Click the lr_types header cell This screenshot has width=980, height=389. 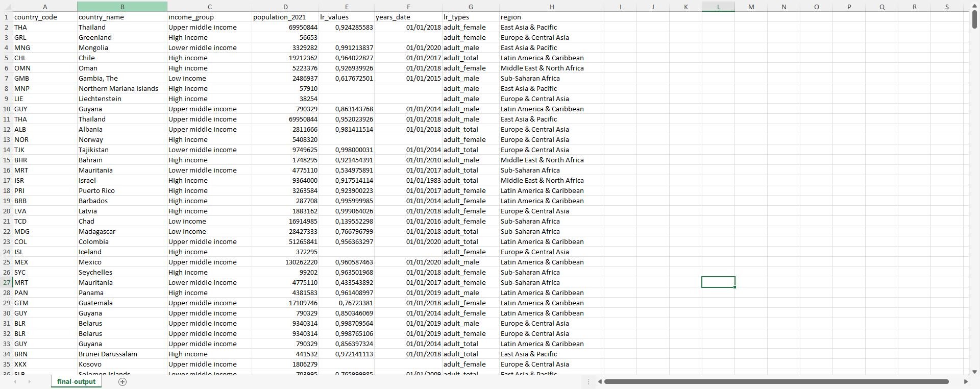pos(471,17)
